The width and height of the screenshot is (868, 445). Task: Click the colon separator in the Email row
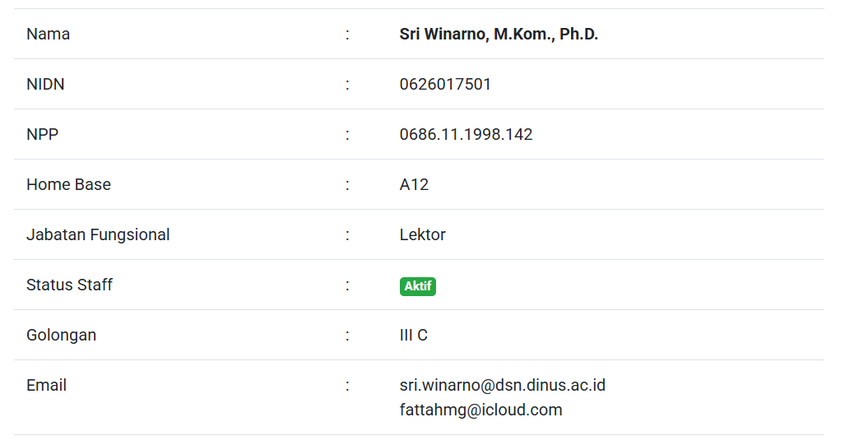[x=347, y=386]
